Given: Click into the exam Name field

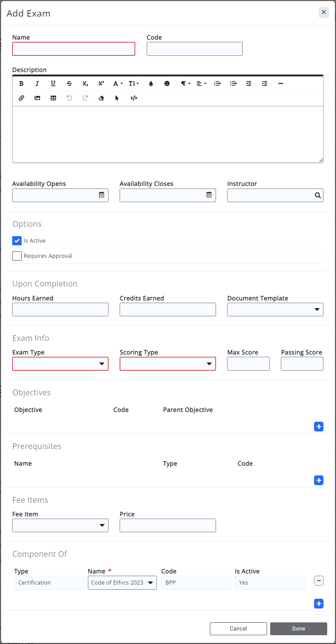Looking at the screenshot, I should 74,49.
